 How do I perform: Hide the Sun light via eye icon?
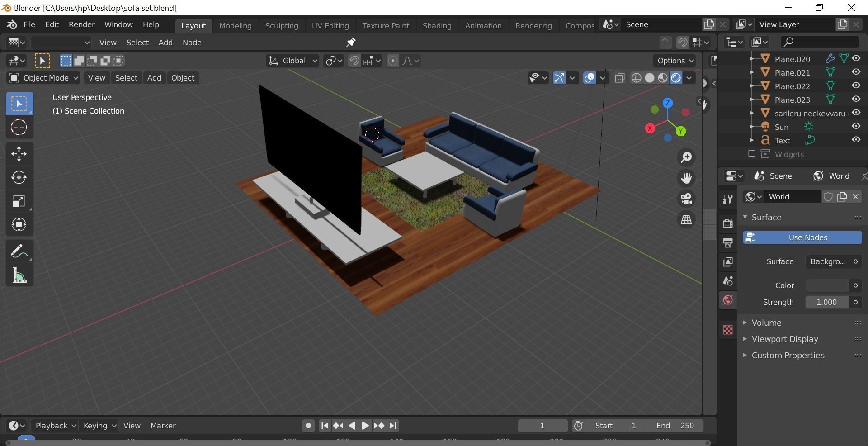(x=856, y=126)
